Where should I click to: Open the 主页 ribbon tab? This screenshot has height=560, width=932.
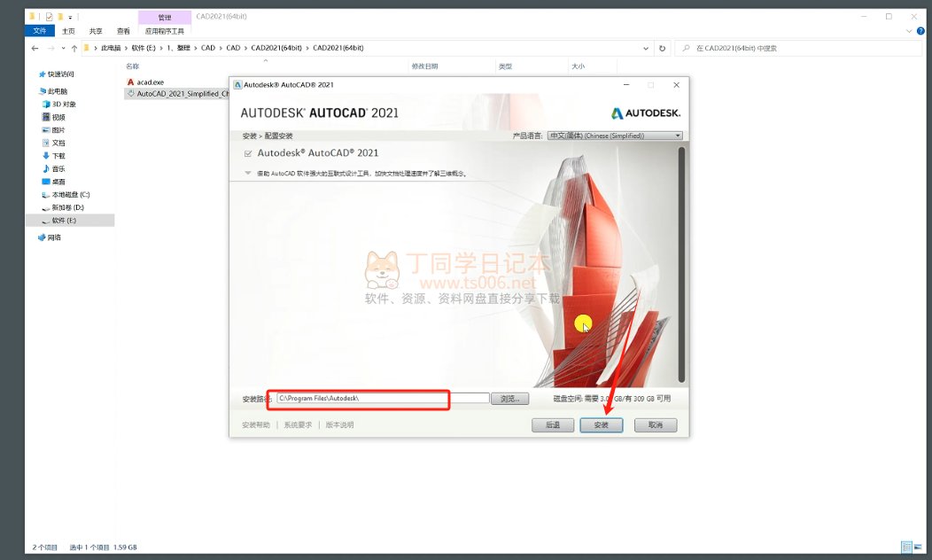[69, 31]
